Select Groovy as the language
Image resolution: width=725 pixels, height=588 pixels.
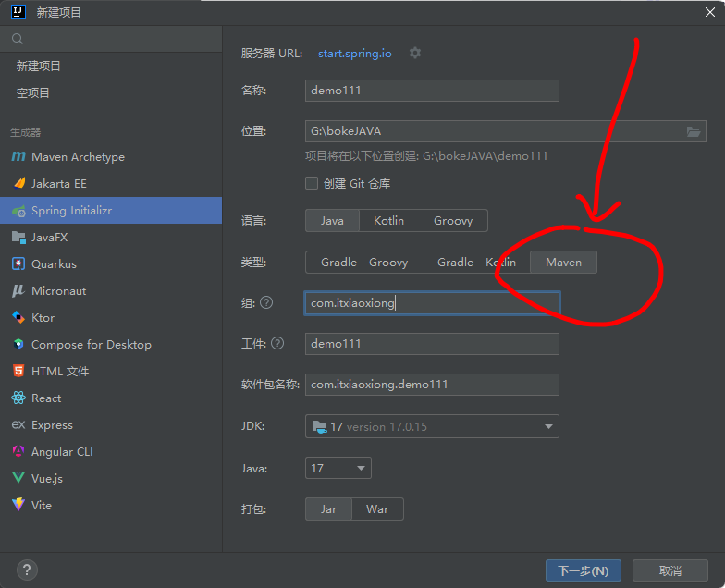[x=453, y=220]
